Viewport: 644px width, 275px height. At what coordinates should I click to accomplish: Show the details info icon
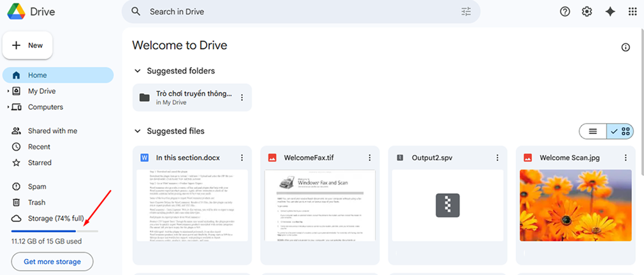[x=626, y=47]
